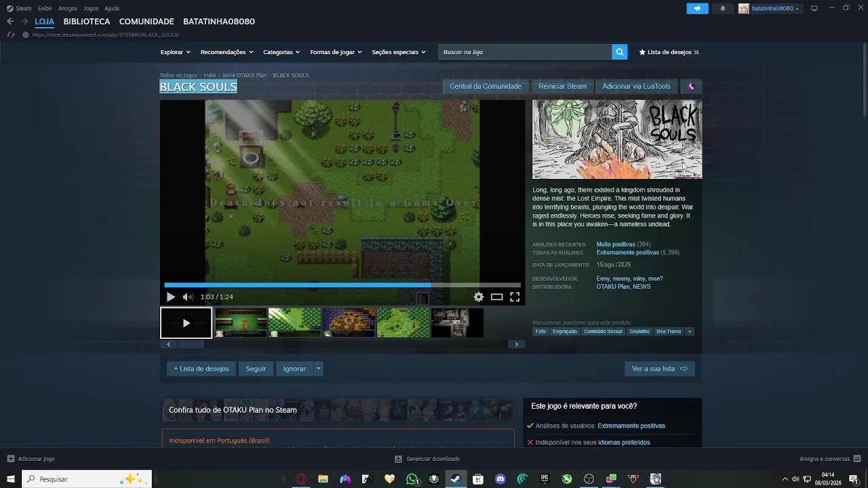Open Lista de desejos wishlist link

[x=669, y=52]
